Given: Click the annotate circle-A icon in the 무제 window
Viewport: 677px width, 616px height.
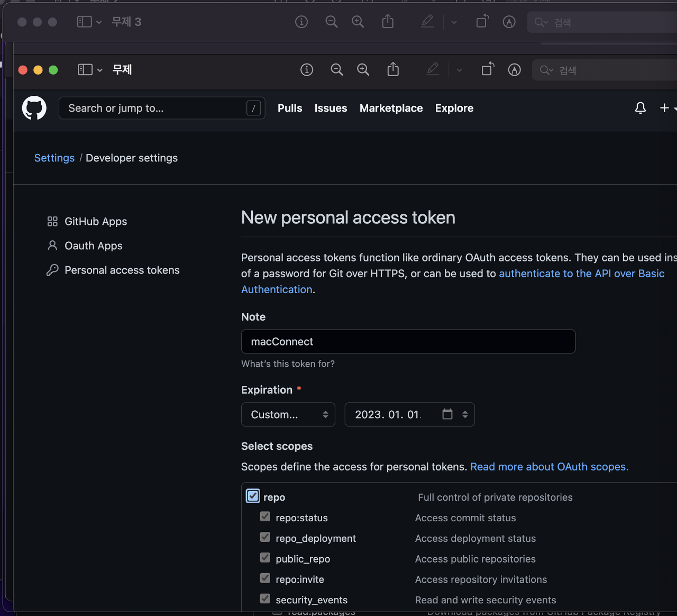Looking at the screenshot, I should [x=515, y=70].
